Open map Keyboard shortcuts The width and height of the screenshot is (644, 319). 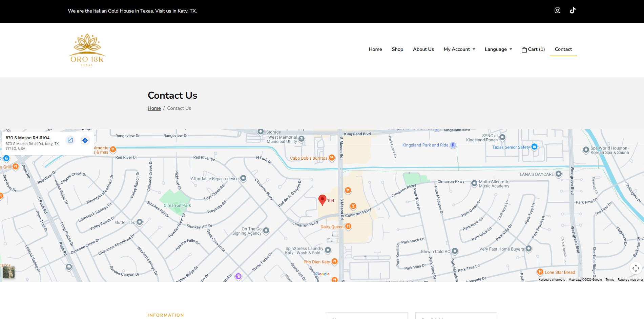tap(552, 280)
